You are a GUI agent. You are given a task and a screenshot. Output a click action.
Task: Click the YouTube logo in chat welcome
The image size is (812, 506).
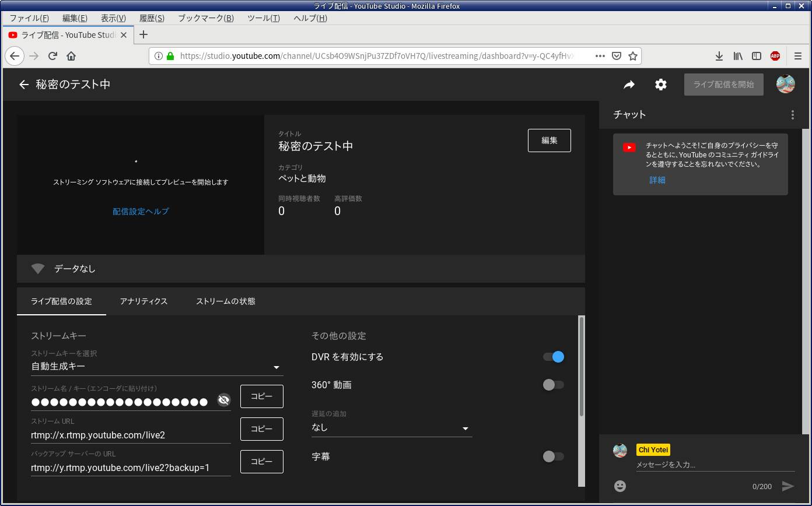click(x=629, y=147)
